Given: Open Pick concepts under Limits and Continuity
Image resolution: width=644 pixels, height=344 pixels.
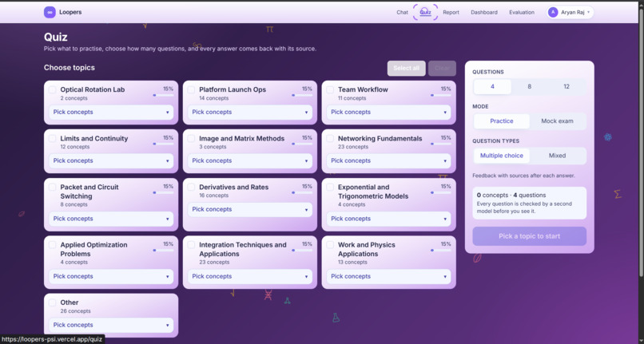Looking at the screenshot, I should click(111, 161).
